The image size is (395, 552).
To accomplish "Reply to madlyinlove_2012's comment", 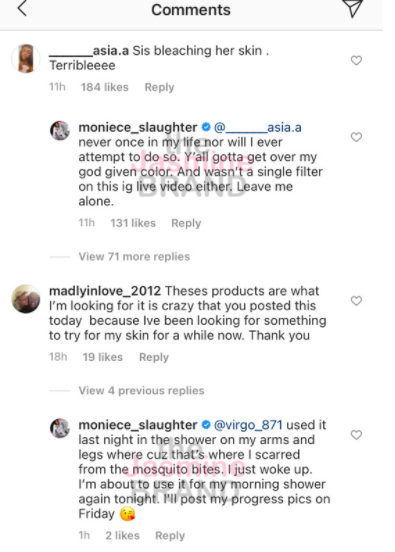I will click(154, 357).
